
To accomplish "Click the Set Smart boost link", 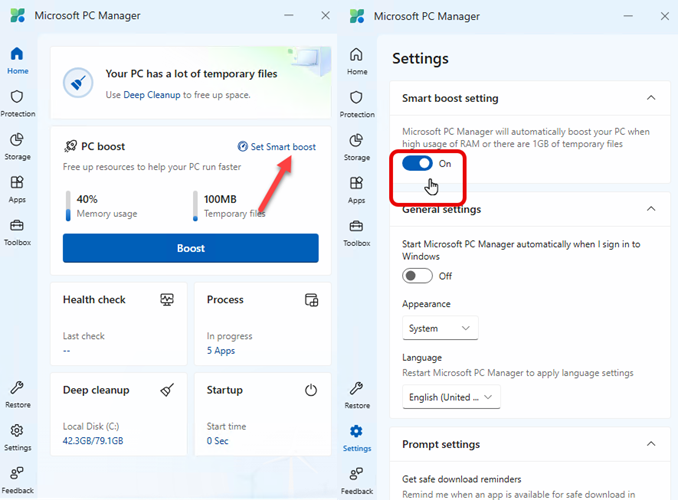I will [276, 147].
